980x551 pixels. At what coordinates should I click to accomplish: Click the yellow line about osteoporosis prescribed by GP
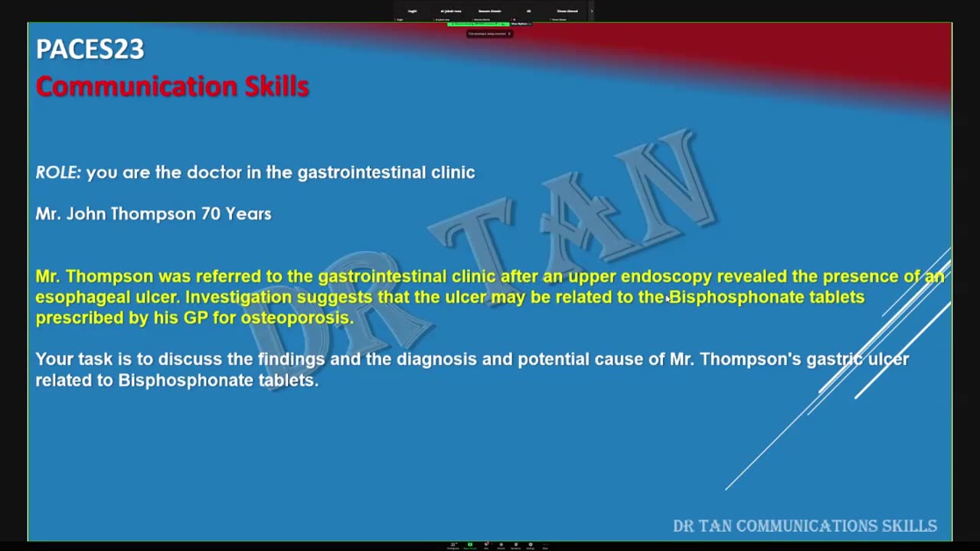(x=194, y=318)
